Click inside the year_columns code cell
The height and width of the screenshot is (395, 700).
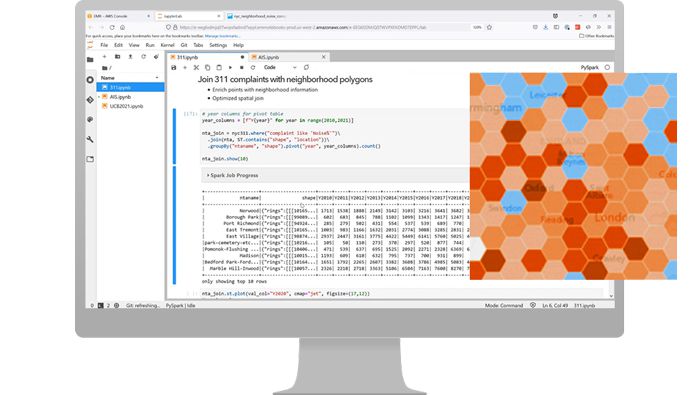(335, 137)
